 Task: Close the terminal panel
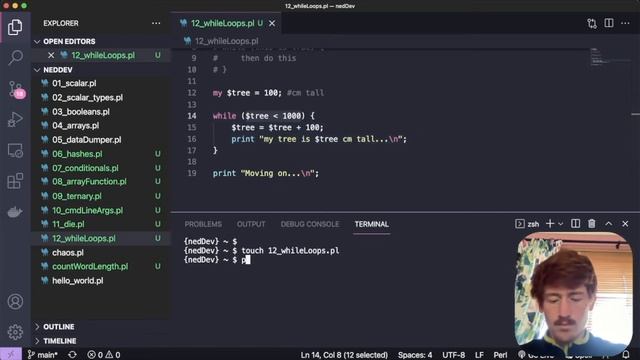click(625, 224)
